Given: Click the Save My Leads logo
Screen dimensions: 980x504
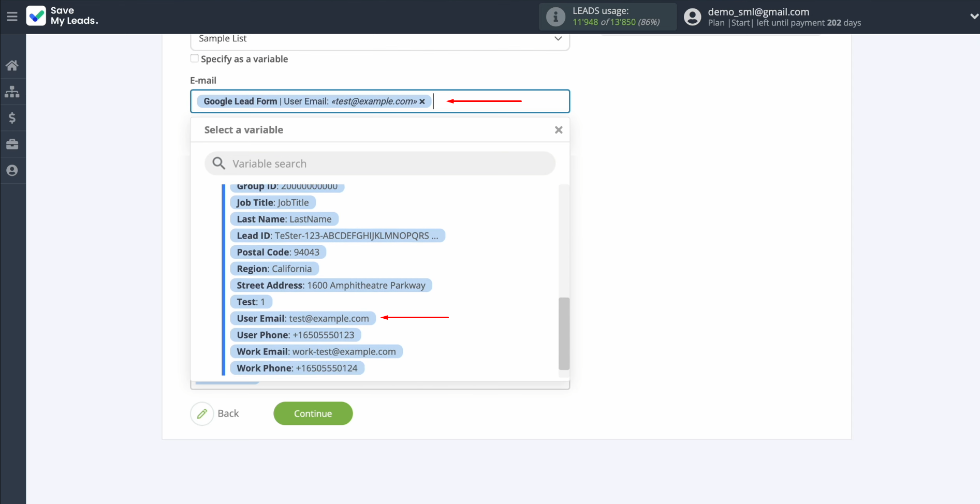Looking at the screenshot, I should [62, 16].
